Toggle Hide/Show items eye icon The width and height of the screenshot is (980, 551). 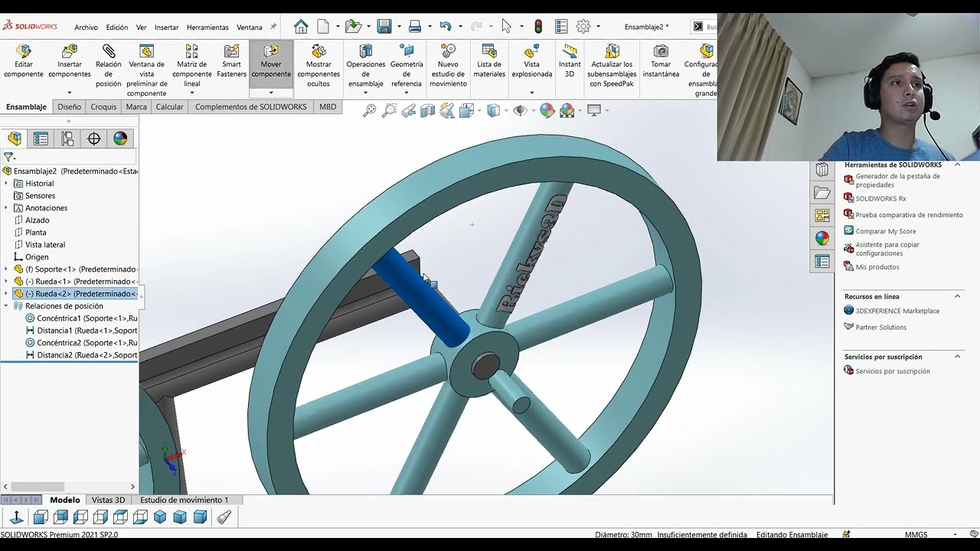click(x=520, y=111)
